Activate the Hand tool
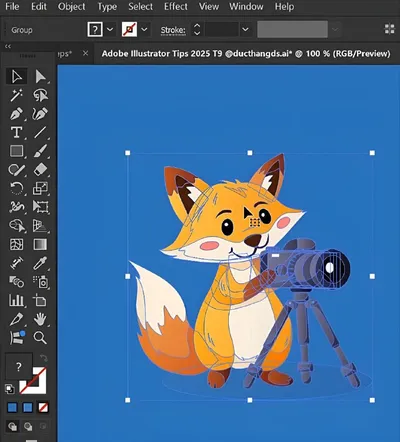The width and height of the screenshot is (400, 442). click(40, 319)
